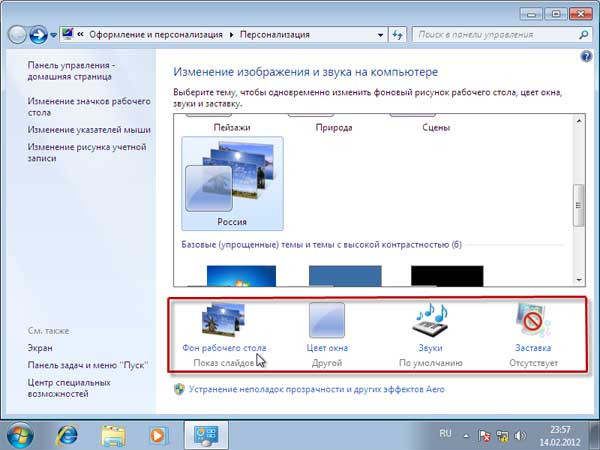Select the Сцены theme label
This screenshot has height=450, width=600.
click(x=436, y=127)
